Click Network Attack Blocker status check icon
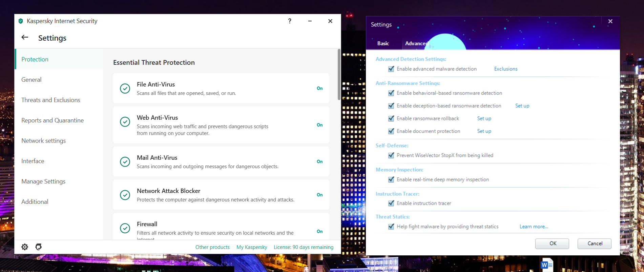The image size is (644, 272). tap(125, 195)
